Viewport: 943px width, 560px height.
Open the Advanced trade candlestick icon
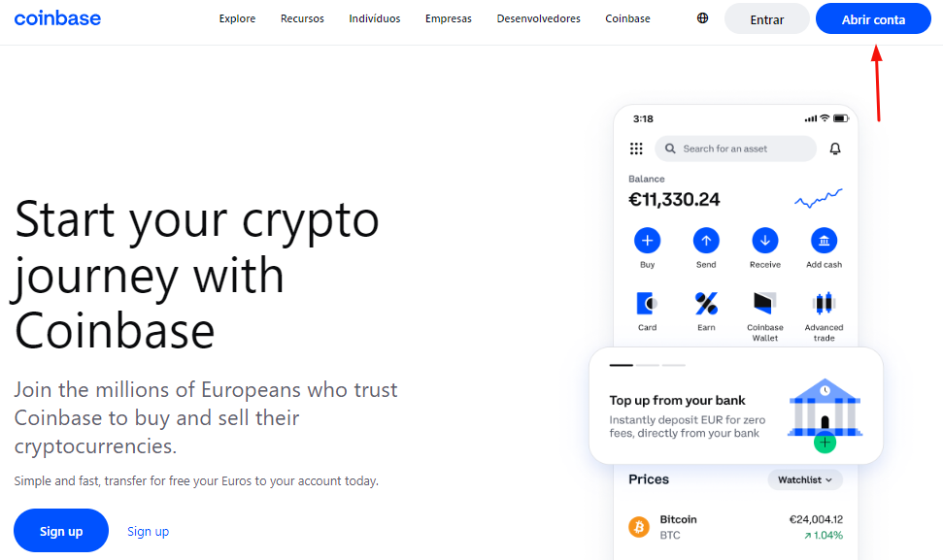click(824, 304)
